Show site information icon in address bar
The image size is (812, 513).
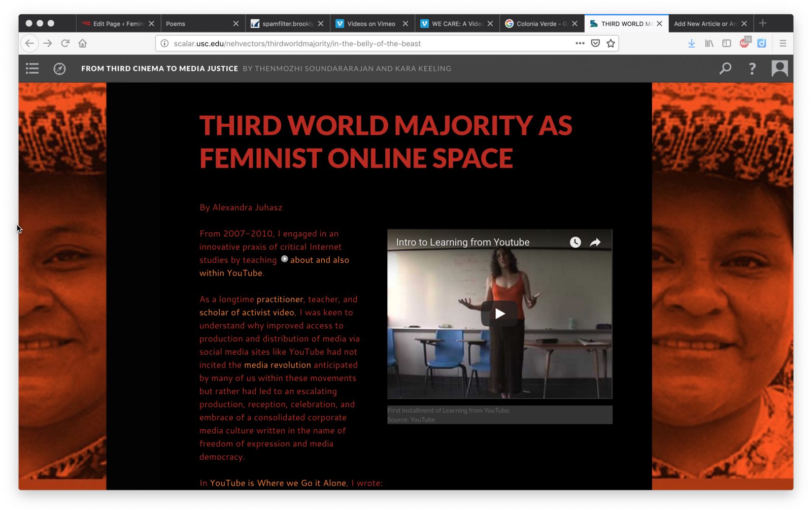pyautogui.click(x=164, y=44)
